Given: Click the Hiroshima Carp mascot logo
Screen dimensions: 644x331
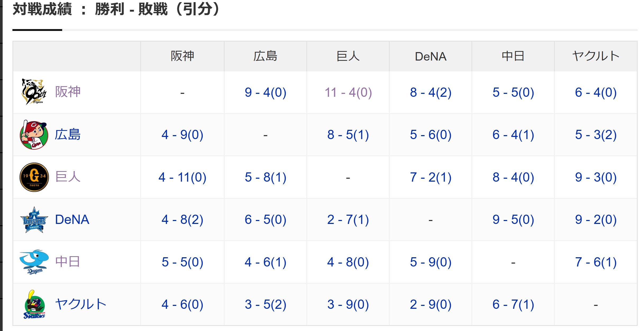Looking at the screenshot, I should [x=34, y=135].
